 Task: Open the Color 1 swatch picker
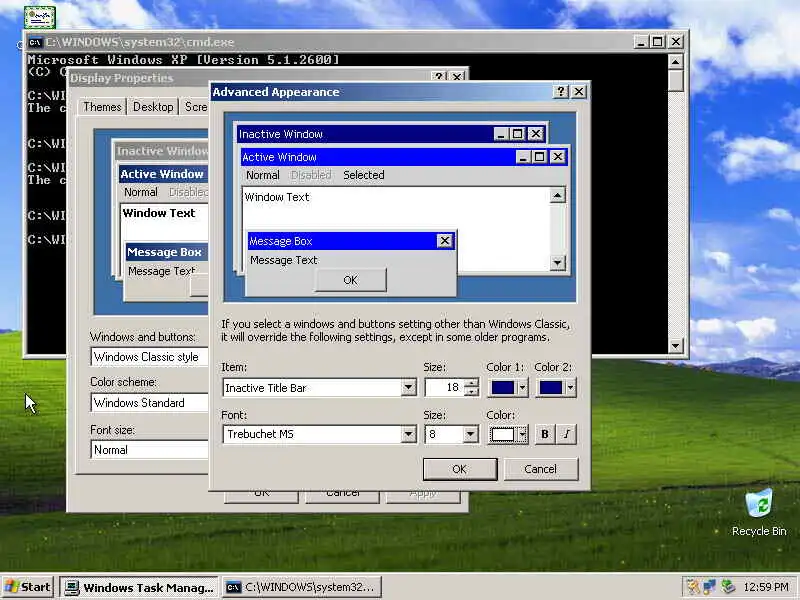click(508, 388)
